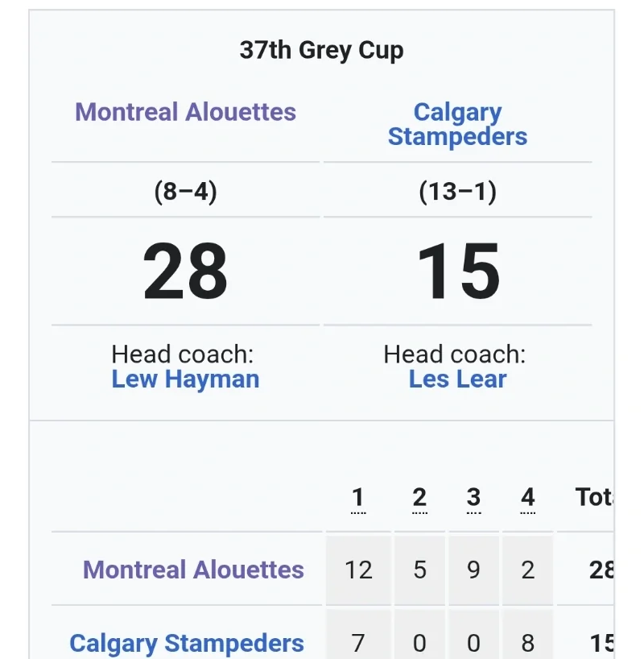644x659 pixels.
Task: Select Montreal's fourth quarter score of 2
Action: click(x=527, y=570)
